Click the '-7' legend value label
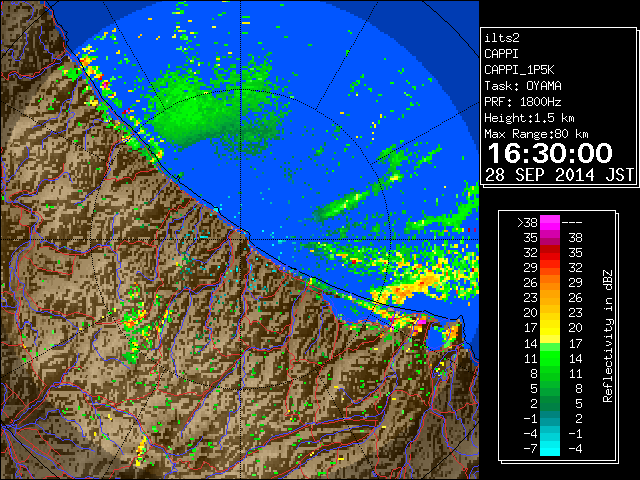Screen dimensions: 640x480 [x=530, y=449]
